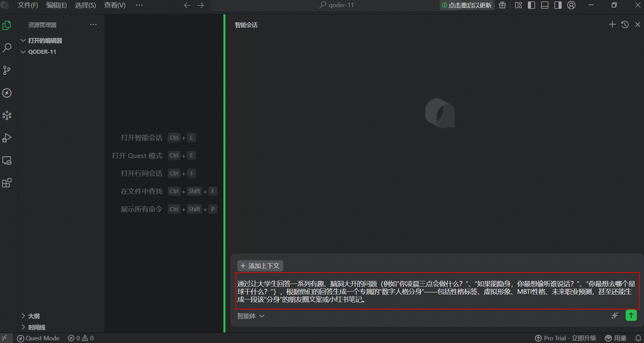Open the 用量 usage status item
644x343 pixels.
(x=616, y=338)
